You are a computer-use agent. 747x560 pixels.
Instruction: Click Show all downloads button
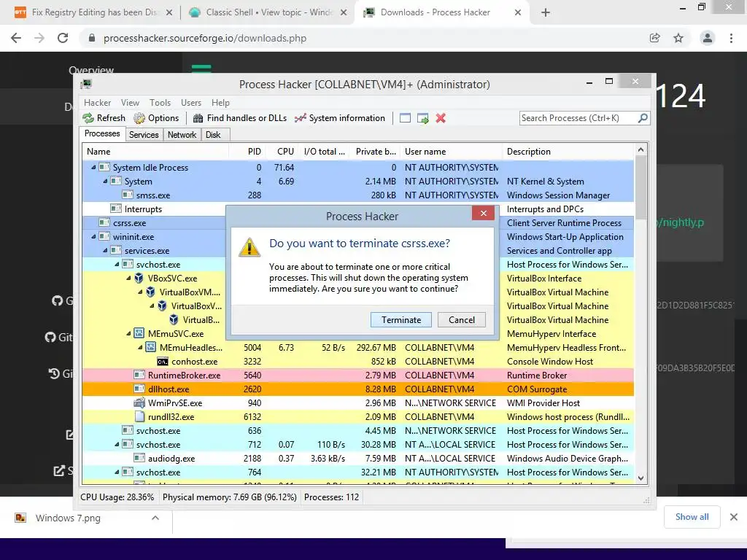(692, 517)
